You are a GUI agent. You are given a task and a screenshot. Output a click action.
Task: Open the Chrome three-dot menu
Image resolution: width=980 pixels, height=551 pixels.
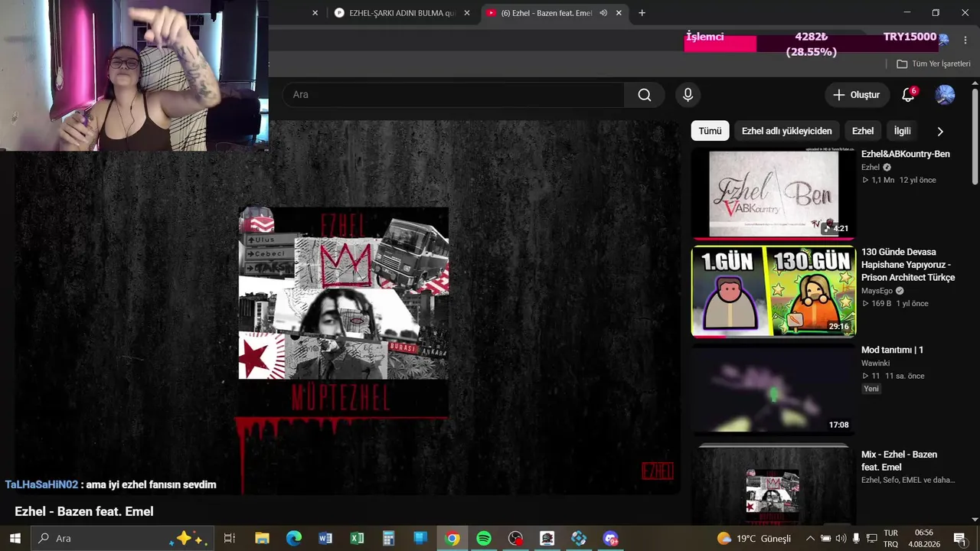point(965,40)
